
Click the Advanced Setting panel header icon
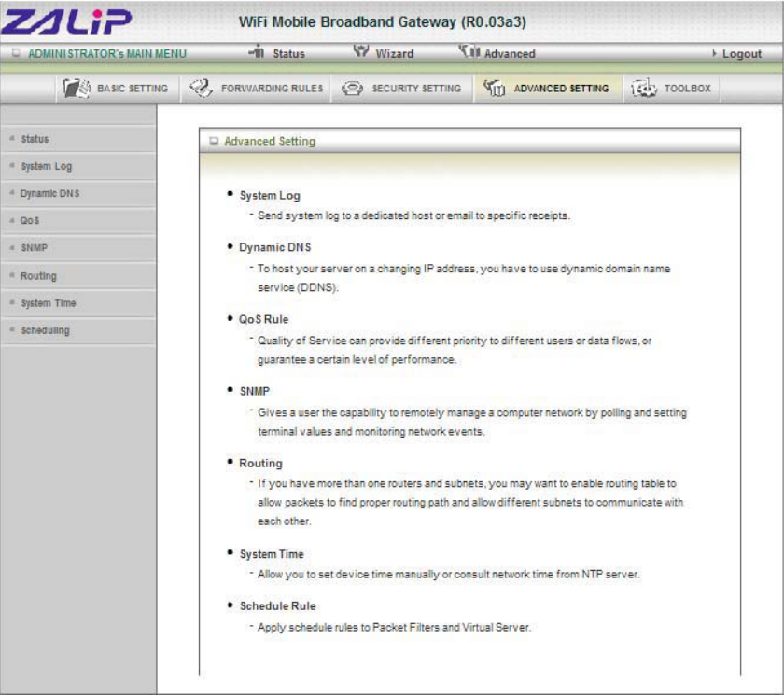214,141
